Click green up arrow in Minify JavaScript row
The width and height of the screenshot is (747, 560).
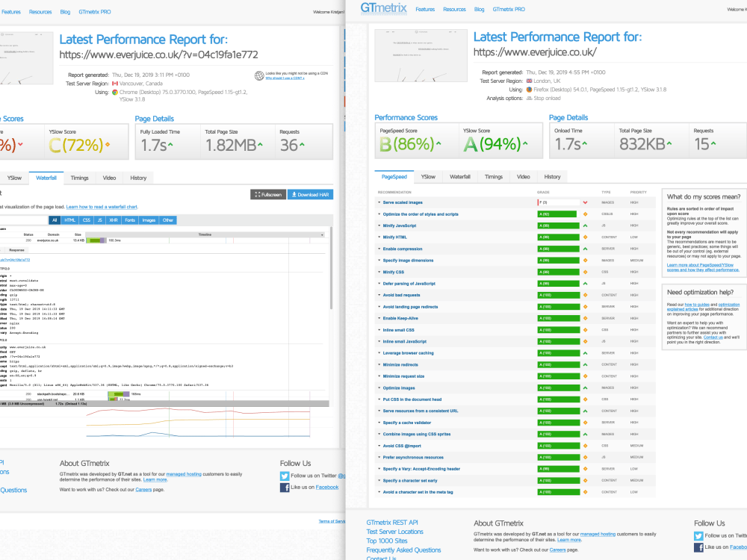(585, 225)
